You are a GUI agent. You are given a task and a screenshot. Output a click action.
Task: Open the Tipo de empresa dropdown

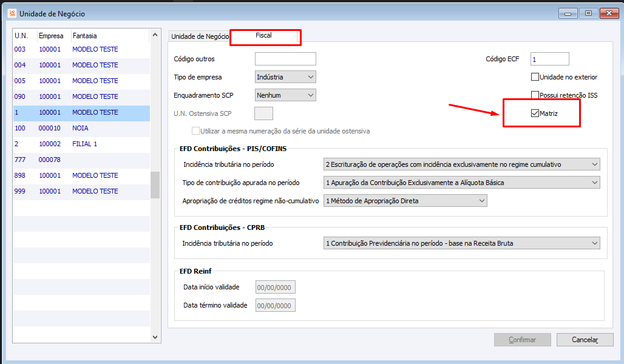(x=285, y=77)
